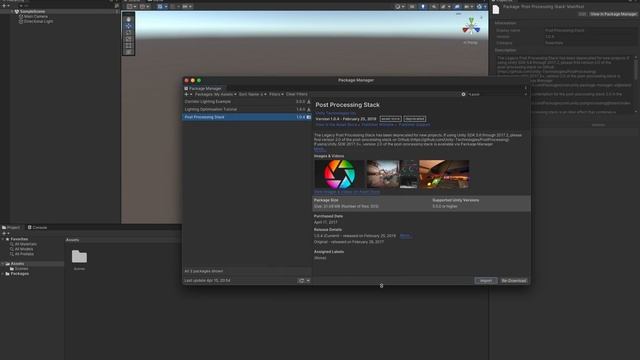Image resolution: width=640 pixels, height=360 pixels.
Task: Click the third package screenshot thumbnail
Action: click(x=444, y=174)
